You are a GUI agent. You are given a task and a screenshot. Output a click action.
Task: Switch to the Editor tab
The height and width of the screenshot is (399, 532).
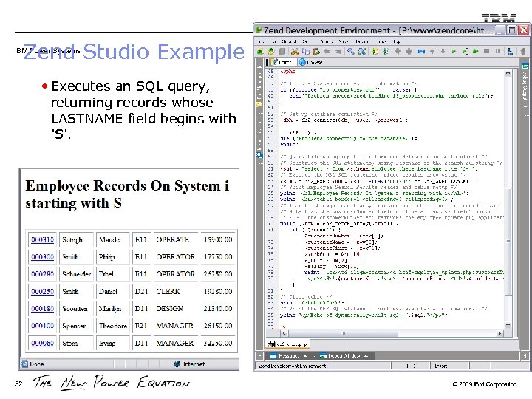coord(282,62)
